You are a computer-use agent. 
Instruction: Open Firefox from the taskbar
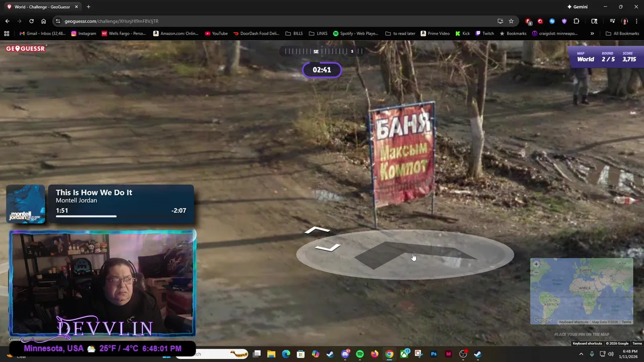(374, 354)
